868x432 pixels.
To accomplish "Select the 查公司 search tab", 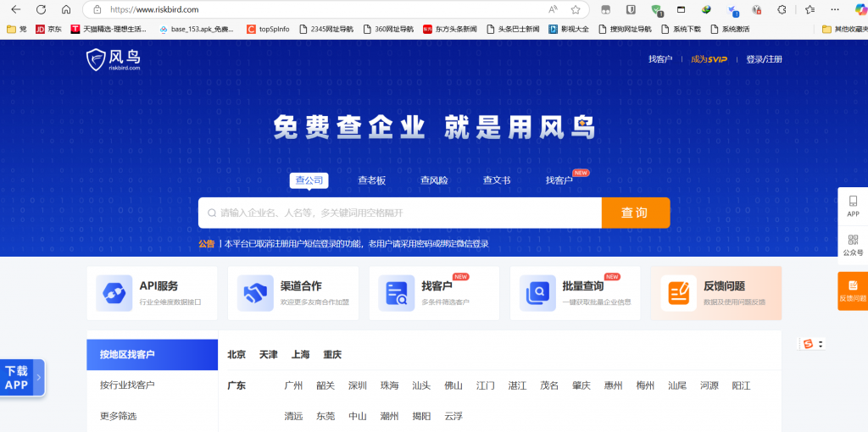I will tap(309, 180).
